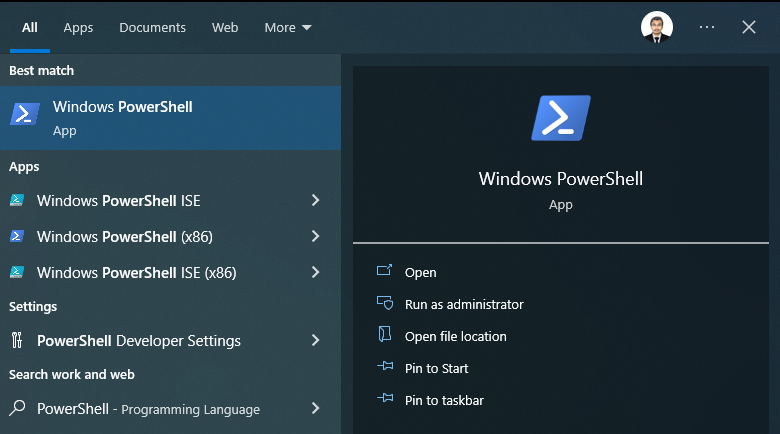The image size is (780, 434).
Task: Expand options for PowerShell ISE (x86)
Action: click(315, 272)
